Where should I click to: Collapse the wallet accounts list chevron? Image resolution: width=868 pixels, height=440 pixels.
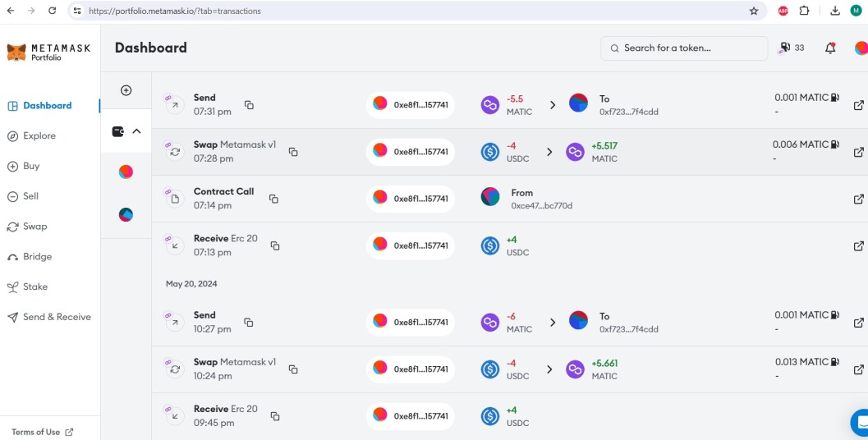click(x=137, y=131)
